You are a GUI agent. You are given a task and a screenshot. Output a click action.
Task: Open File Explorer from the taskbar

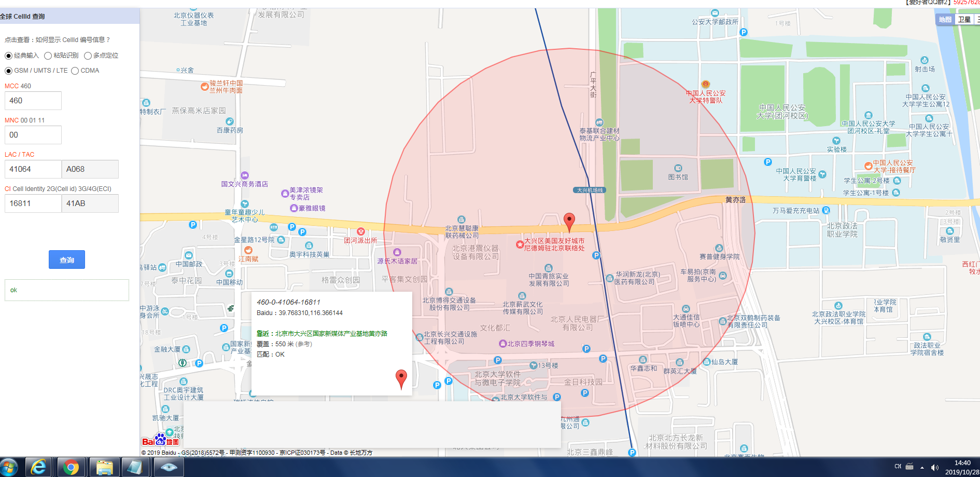pyautogui.click(x=104, y=467)
